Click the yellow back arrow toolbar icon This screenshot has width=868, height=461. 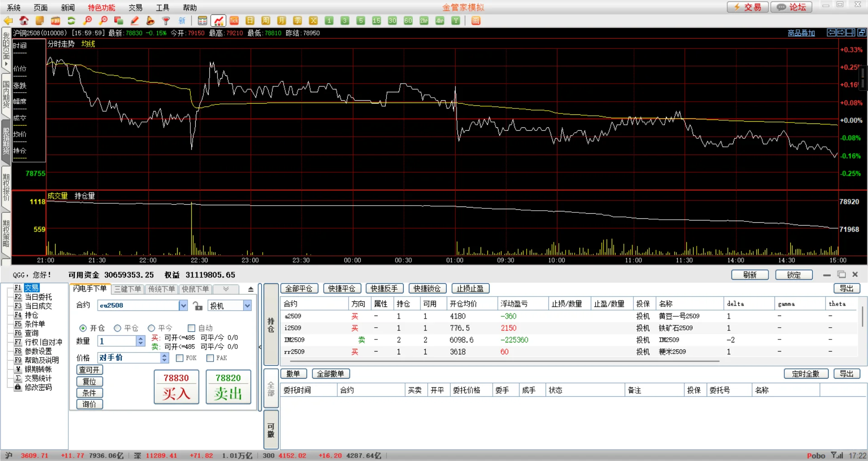click(8, 21)
